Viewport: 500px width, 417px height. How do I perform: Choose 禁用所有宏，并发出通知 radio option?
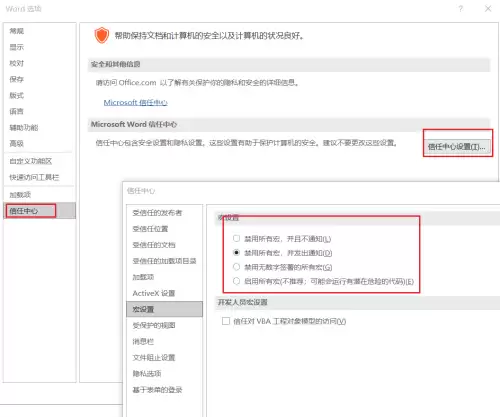click(236, 253)
